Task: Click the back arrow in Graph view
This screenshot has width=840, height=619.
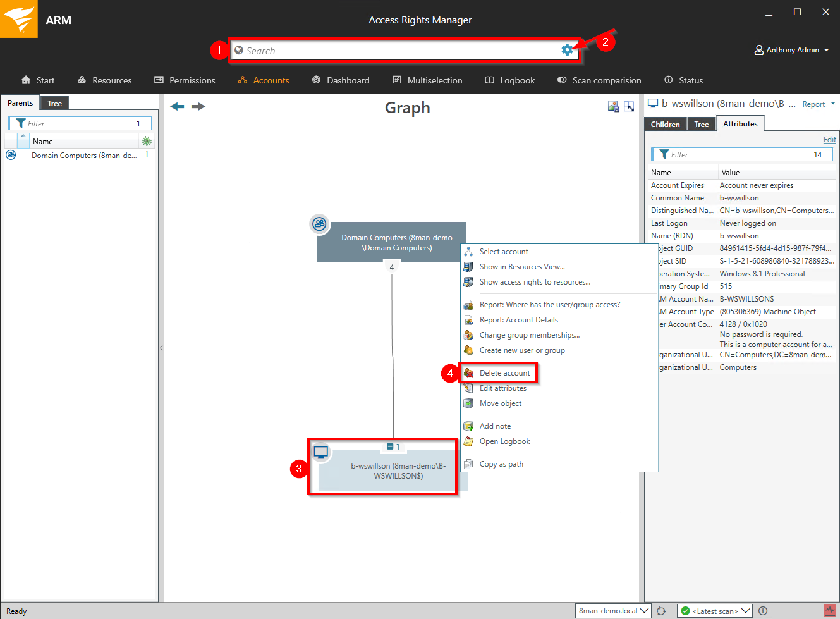Action: click(x=177, y=106)
